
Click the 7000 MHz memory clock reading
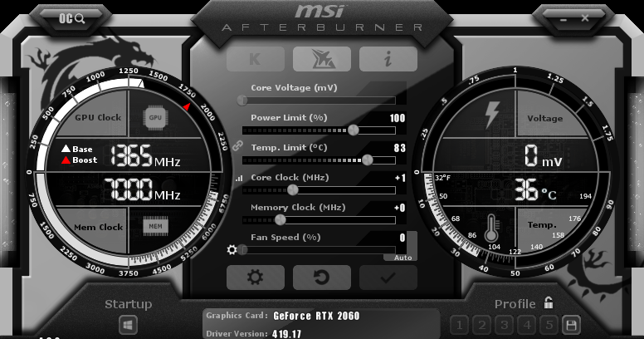[142, 189]
